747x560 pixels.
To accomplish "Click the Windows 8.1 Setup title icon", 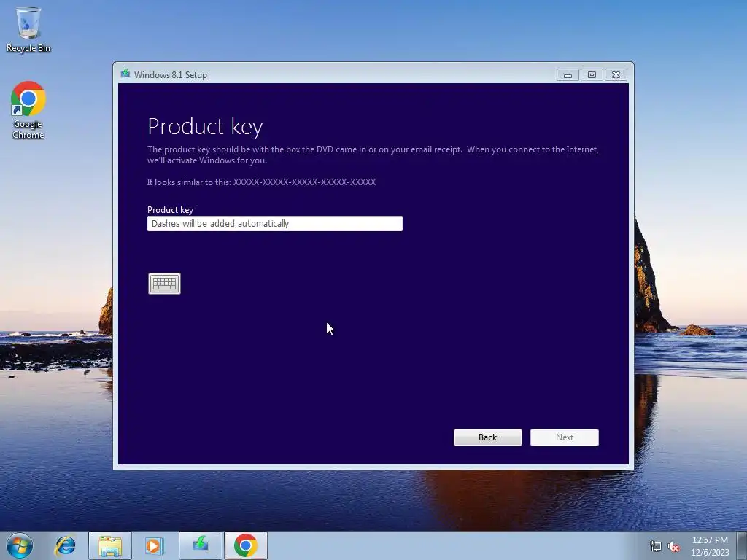I will coord(125,74).
